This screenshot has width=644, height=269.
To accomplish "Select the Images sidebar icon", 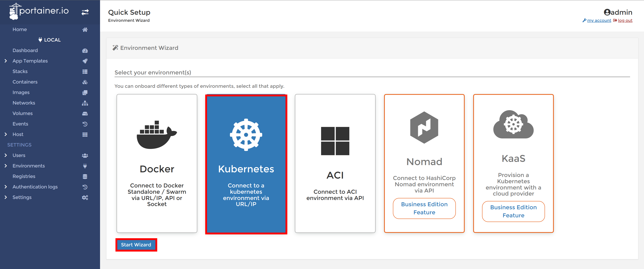I will coord(85,92).
